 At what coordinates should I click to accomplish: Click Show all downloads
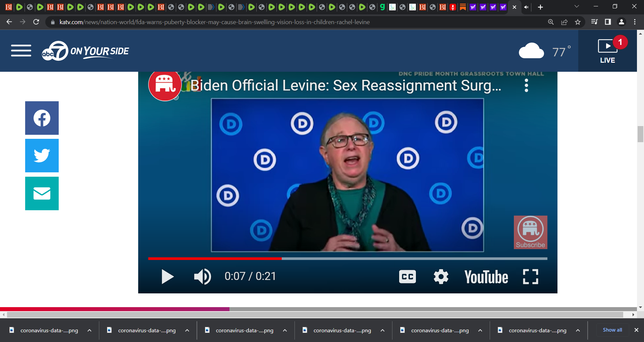[x=612, y=330]
